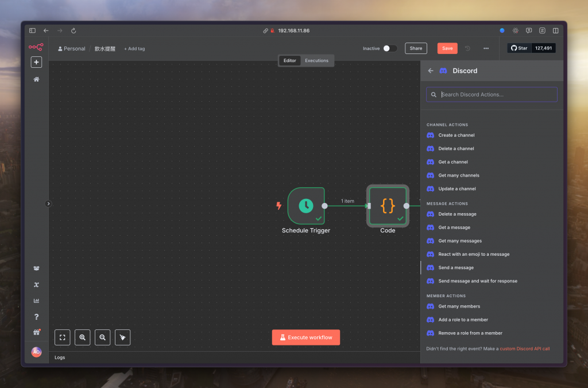Click the workflow name 飲水提醒
The image size is (588, 388).
105,49
